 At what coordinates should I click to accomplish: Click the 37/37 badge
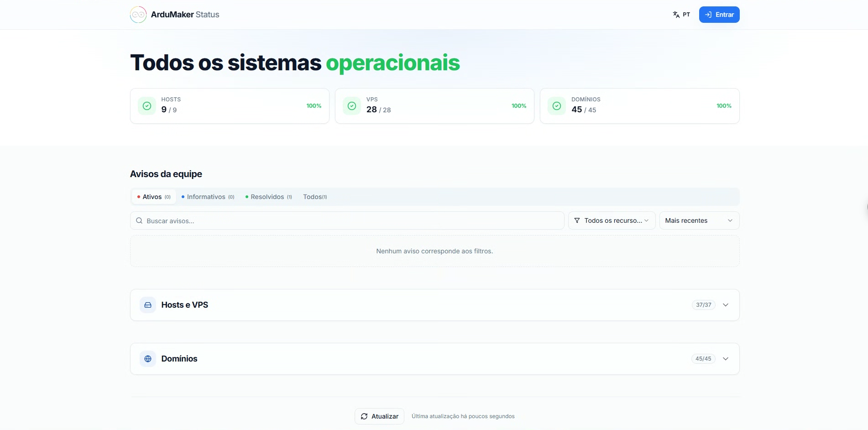pos(704,305)
